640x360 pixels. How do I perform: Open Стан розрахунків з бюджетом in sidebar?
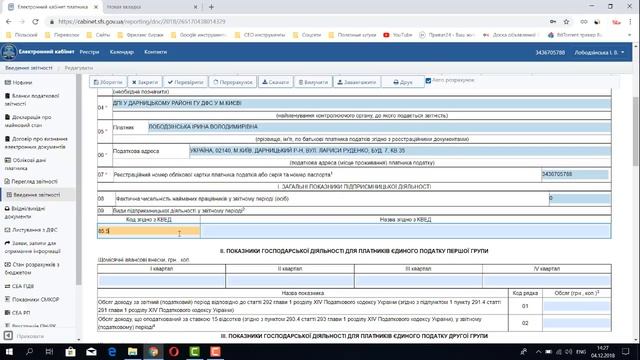[32, 268]
